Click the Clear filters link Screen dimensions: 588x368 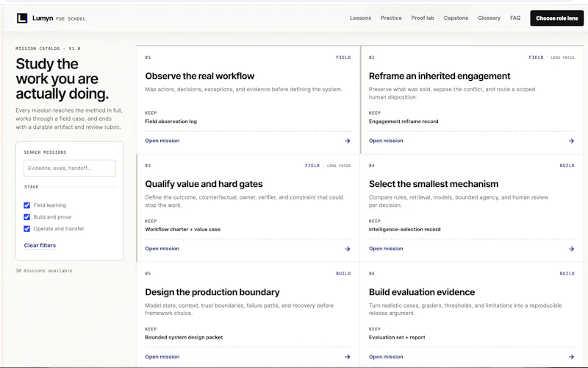point(40,245)
